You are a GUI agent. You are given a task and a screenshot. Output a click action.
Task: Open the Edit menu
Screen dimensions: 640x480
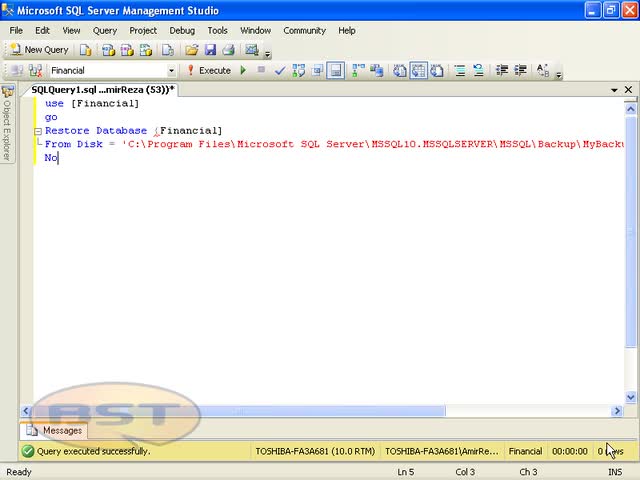point(42,31)
